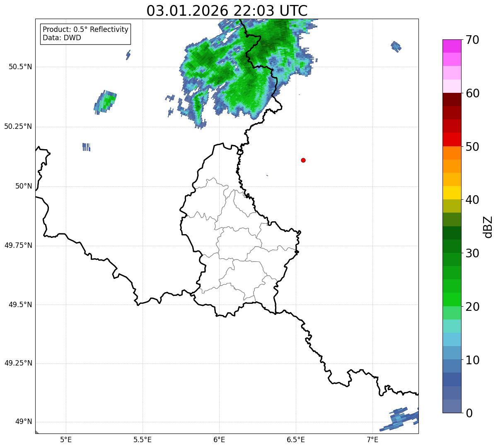Click the 5.5°E longitude label

point(143,439)
